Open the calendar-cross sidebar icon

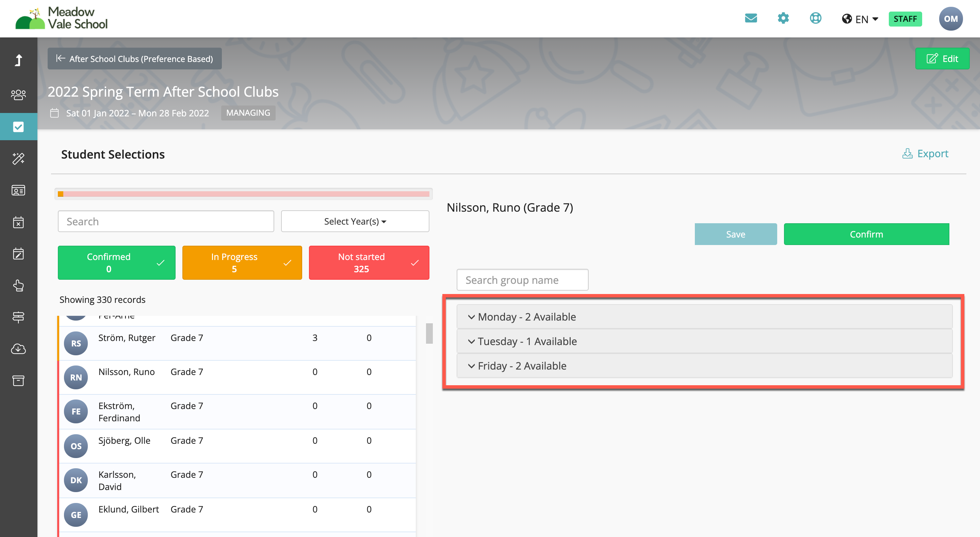[x=18, y=222]
